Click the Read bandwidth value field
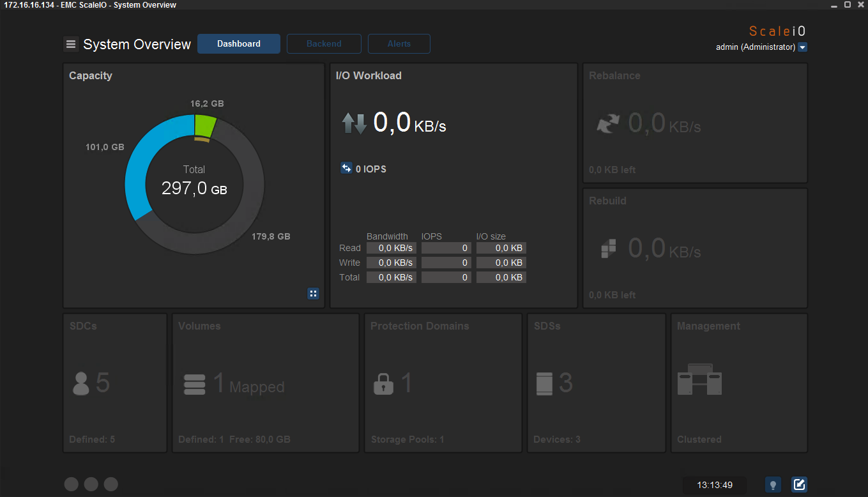 click(x=391, y=248)
